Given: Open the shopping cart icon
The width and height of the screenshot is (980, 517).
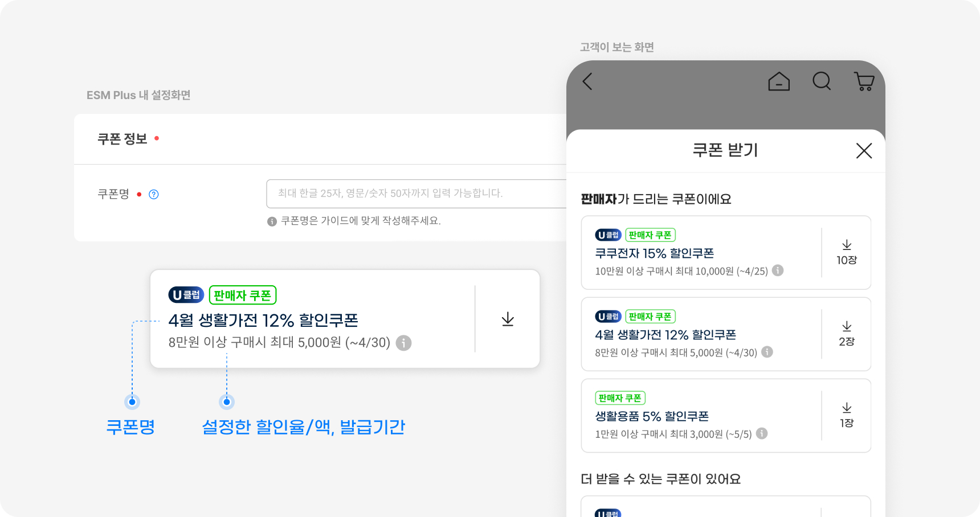Looking at the screenshot, I should 864,81.
